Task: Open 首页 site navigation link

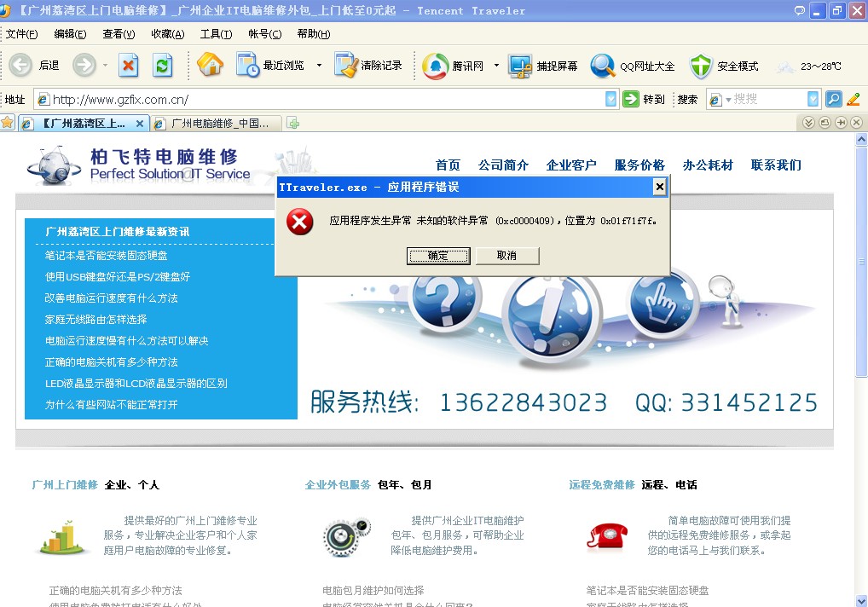Action: pos(448,165)
